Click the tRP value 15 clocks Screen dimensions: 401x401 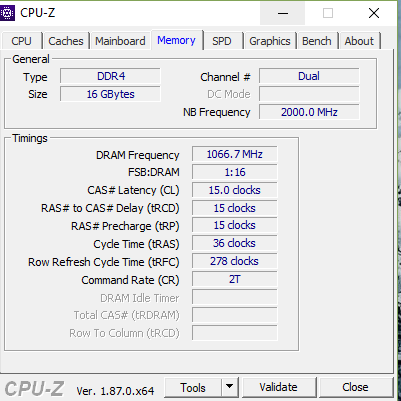point(235,225)
